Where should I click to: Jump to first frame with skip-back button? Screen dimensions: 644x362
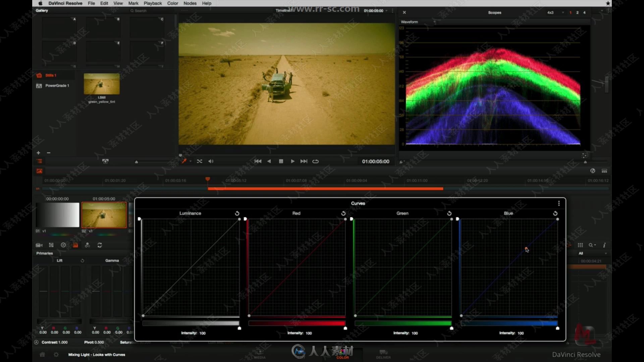(x=258, y=161)
